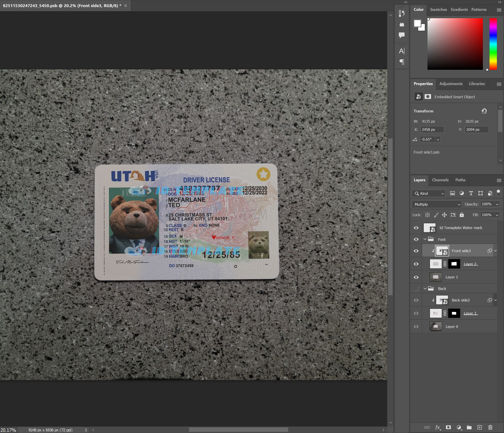Switch to the Paths tab
Viewport: 504px width, 433px height.
pos(460,180)
